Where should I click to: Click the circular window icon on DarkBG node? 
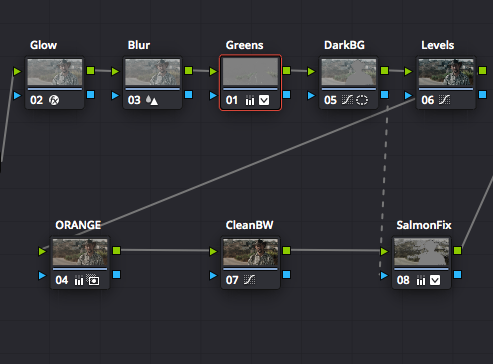362,100
